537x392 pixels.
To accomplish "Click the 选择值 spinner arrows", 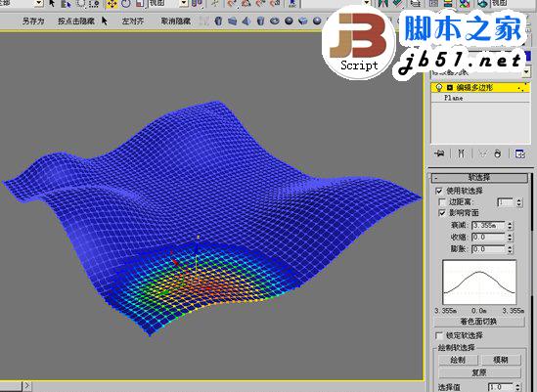I will pyautogui.click(x=518, y=387).
